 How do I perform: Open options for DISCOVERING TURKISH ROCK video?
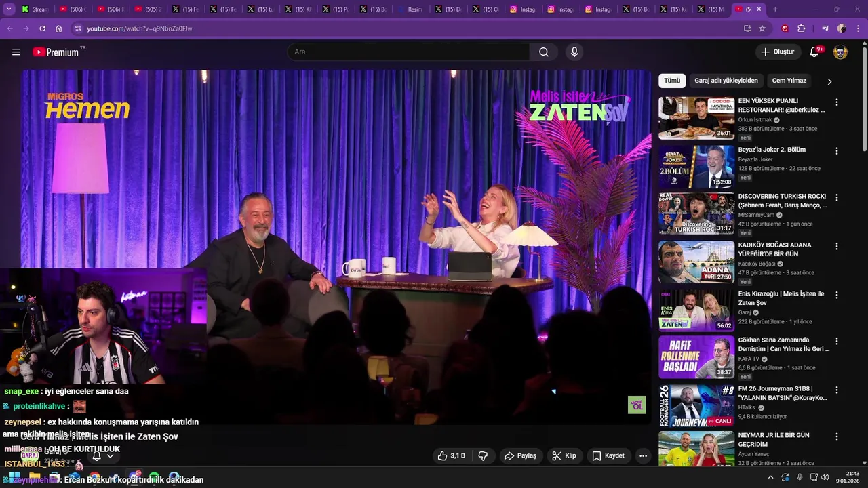point(837,198)
